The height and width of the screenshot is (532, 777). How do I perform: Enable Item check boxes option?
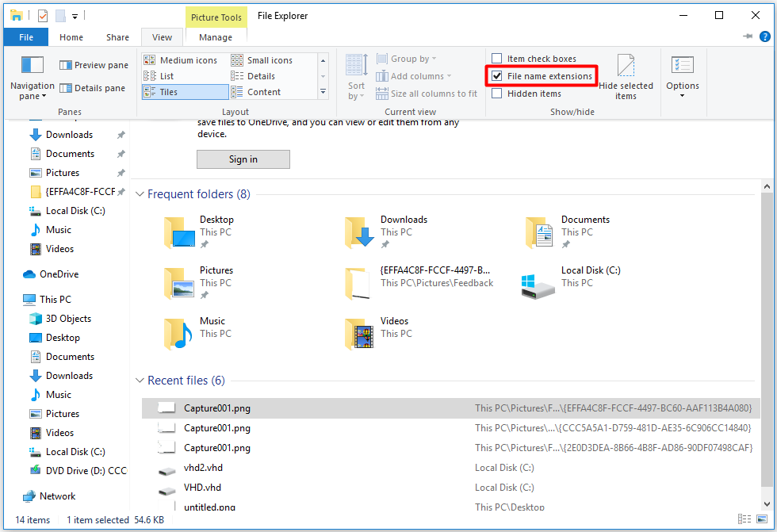497,59
